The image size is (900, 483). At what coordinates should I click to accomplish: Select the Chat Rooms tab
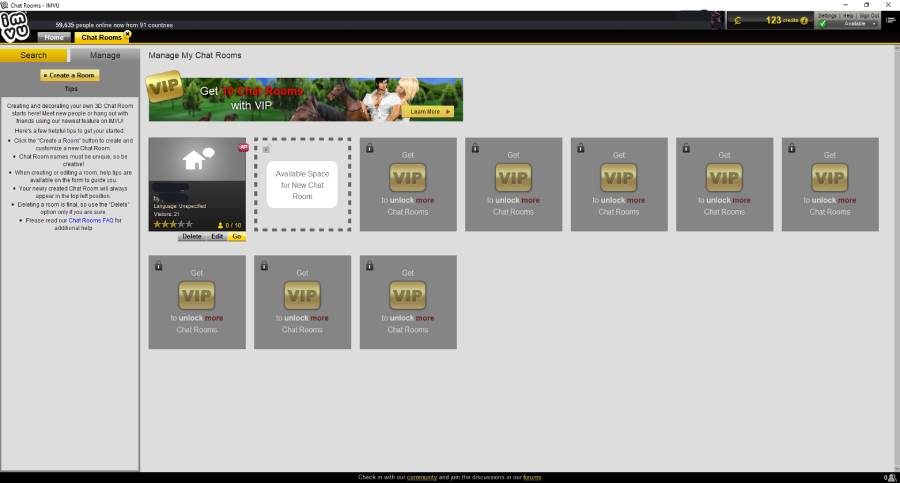[101, 37]
